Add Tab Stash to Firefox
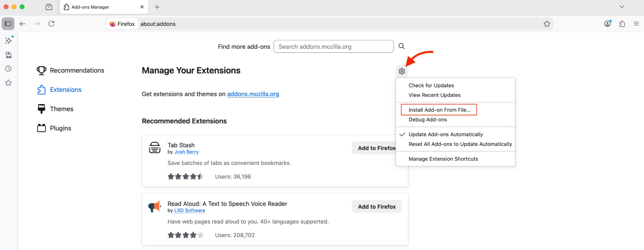 pos(374,148)
